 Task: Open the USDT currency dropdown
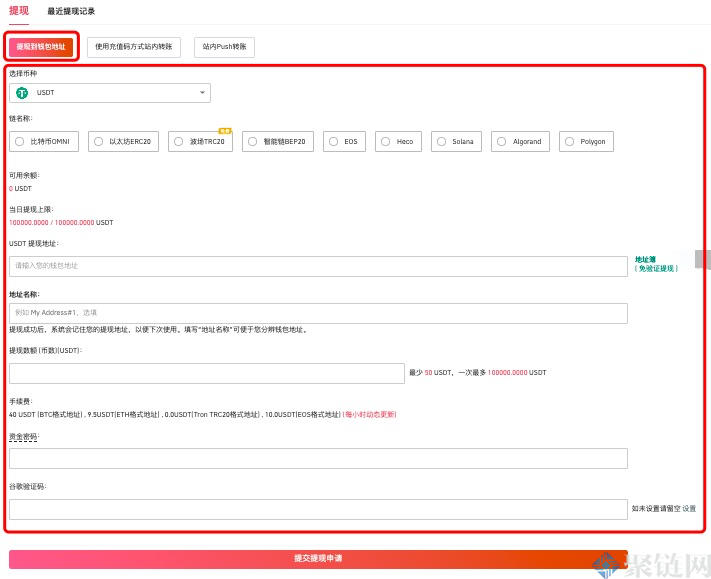110,92
